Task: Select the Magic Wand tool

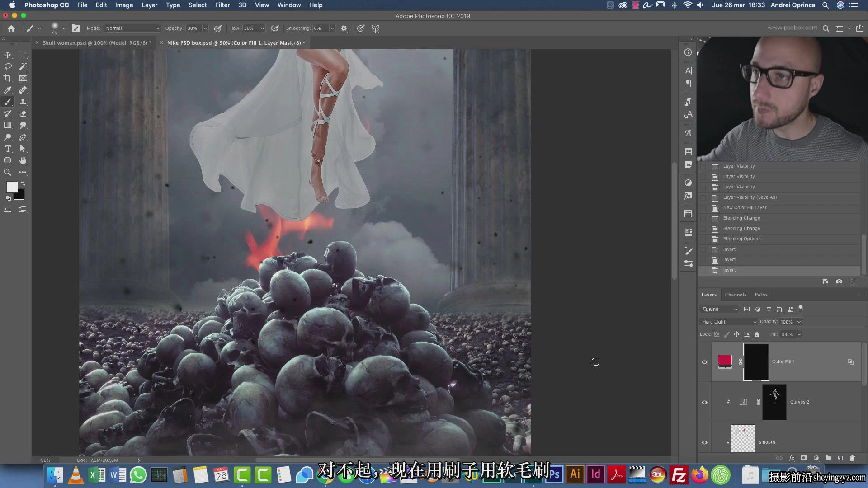Action: [x=23, y=66]
